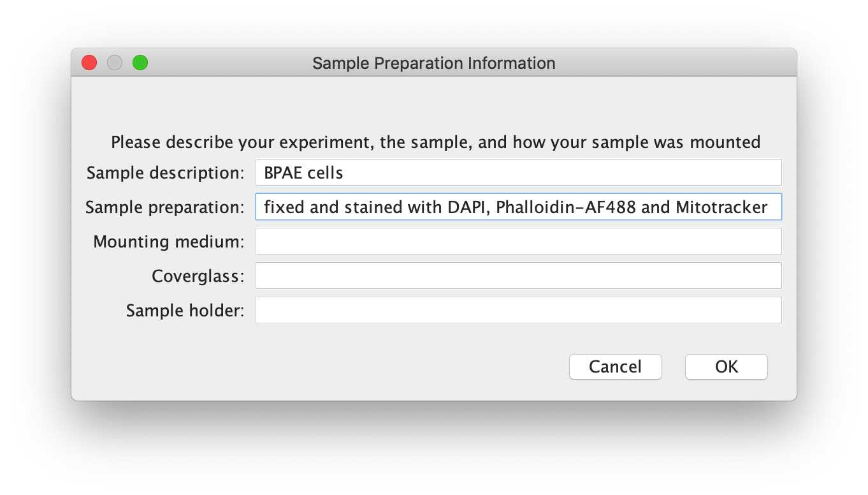Image resolution: width=868 pixels, height=495 pixels.
Task: Minimize the dialog with the gray button
Action: tap(115, 63)
